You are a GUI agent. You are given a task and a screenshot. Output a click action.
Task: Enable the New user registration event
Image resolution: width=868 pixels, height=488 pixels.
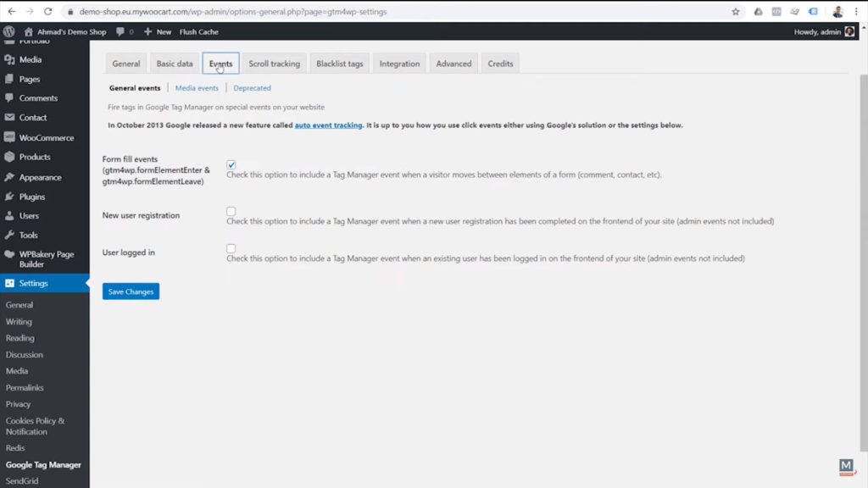(231, 211)
